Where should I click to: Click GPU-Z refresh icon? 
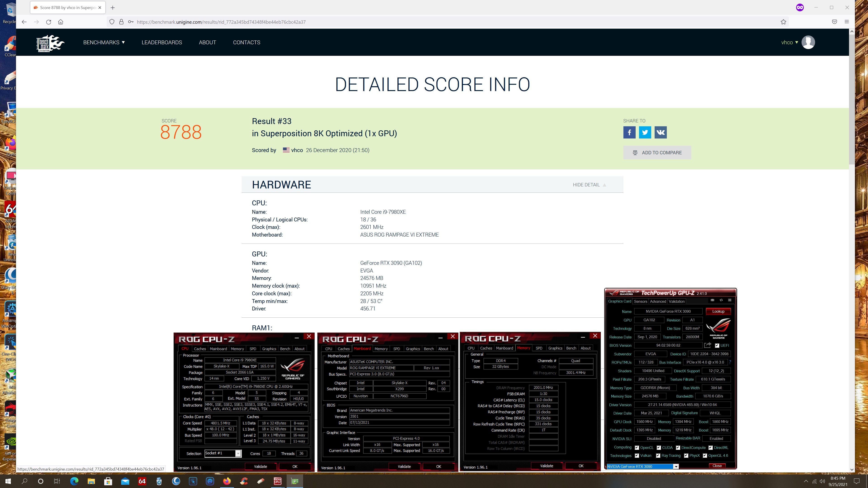tap(721, 300)
